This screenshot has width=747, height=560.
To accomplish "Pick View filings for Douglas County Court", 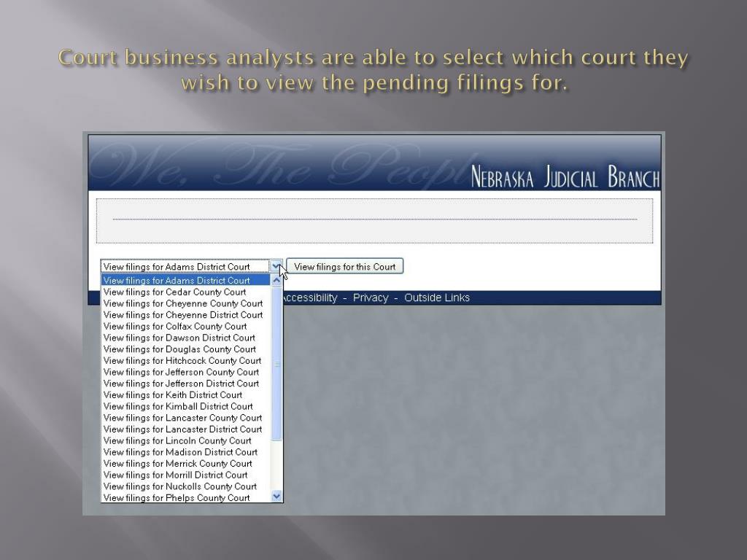I will tap(186, 349).
